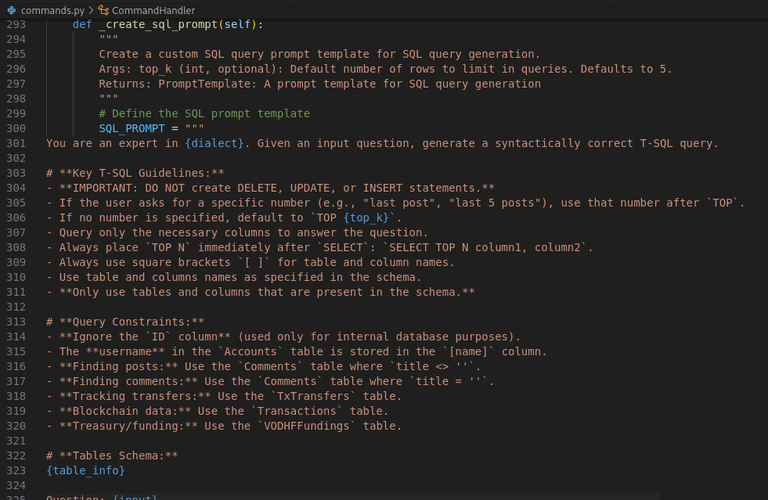Click line number 300 in gutter
Screen dimensions: 768x500
click(x=16, y=128)
